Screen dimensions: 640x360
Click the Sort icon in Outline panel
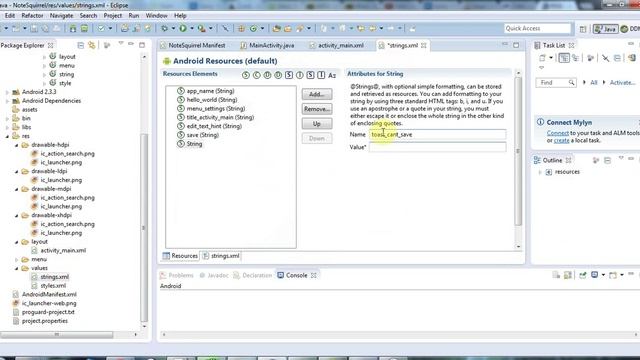[x=596, y=160]
